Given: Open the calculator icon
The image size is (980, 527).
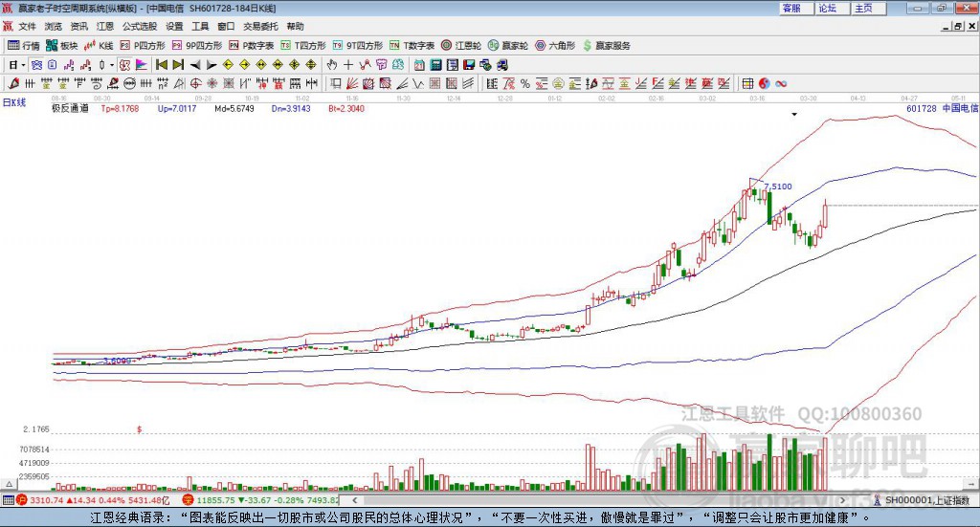Looking at the screenshot, I should click(435, 65).
